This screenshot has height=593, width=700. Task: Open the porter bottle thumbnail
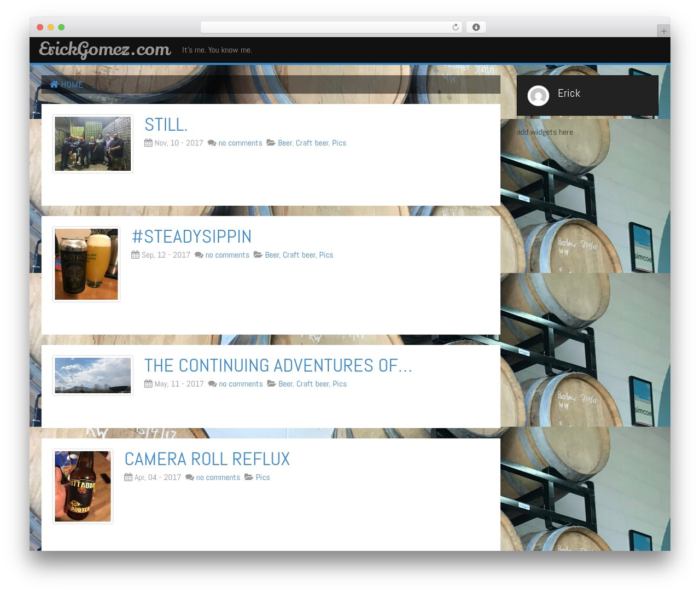[x=83, y=486]
